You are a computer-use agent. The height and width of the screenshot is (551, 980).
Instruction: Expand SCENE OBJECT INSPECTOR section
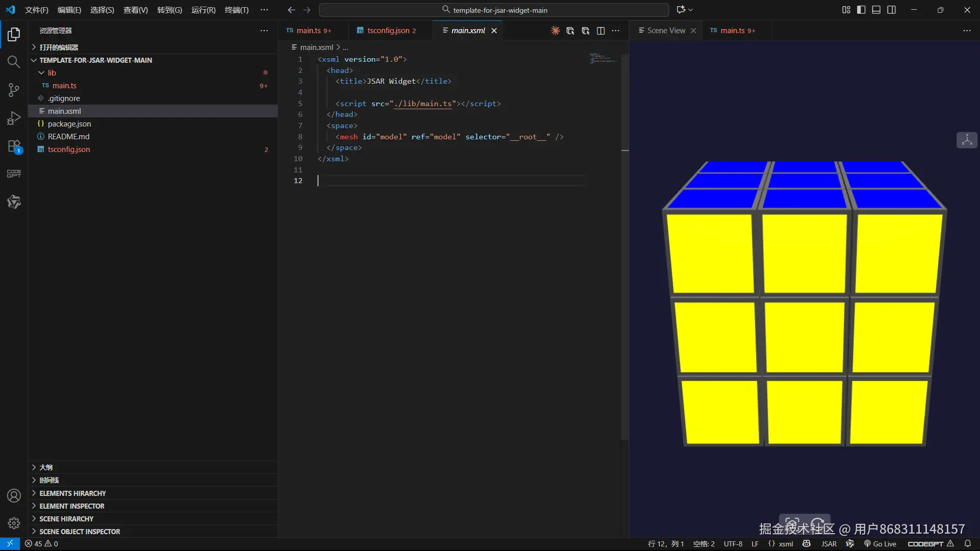point(80,532)
